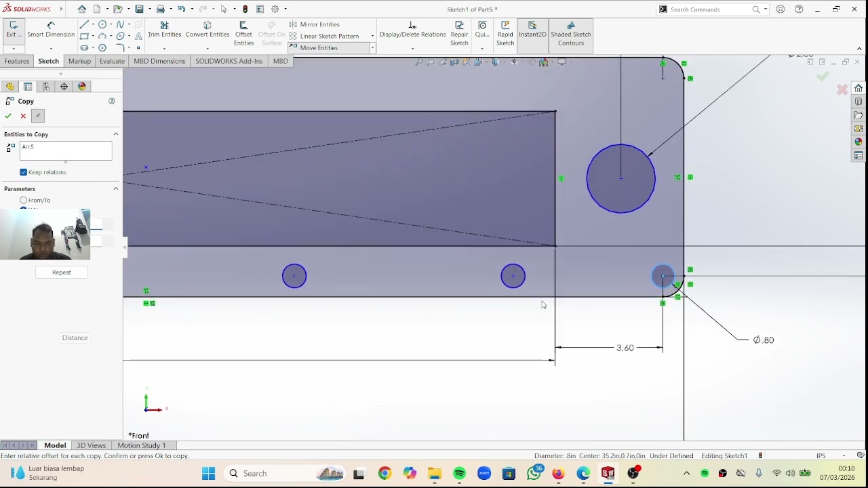Select the Corner Rectangle tool
Screen dimensions: 868x488
coord(84,36)
